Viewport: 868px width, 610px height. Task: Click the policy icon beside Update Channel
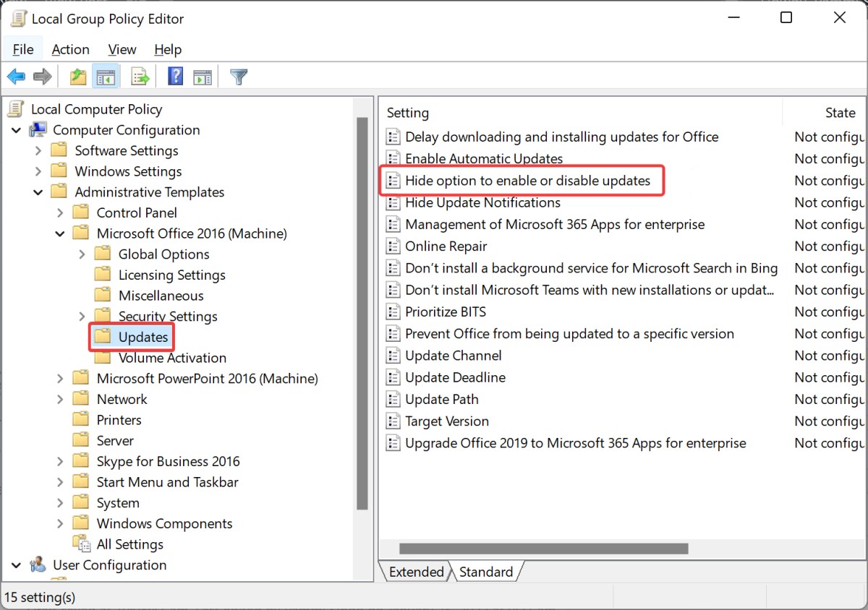[x=393, y=356]
